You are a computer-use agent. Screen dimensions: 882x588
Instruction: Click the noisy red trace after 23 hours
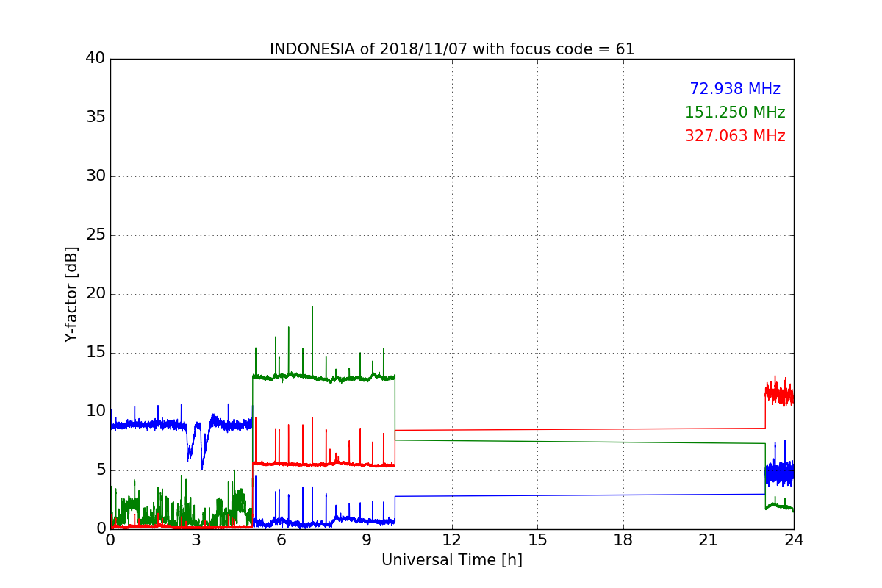(x=779, y=392)
